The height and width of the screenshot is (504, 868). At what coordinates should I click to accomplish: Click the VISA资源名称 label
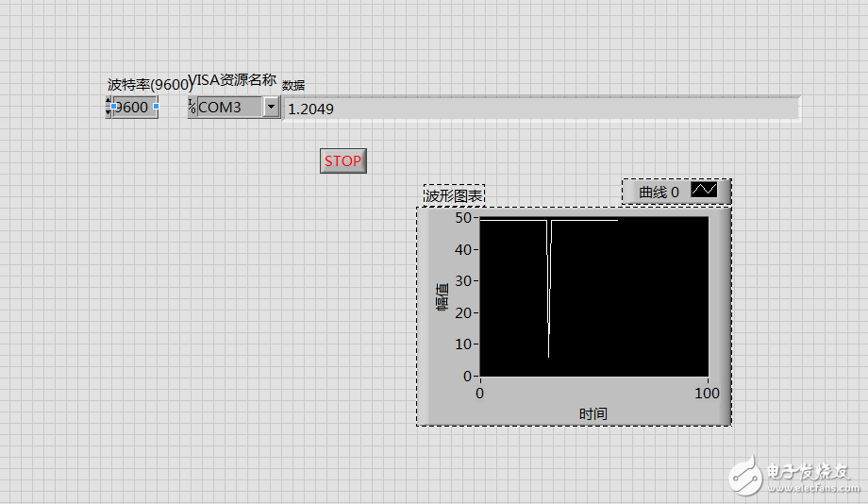[232, 80]
